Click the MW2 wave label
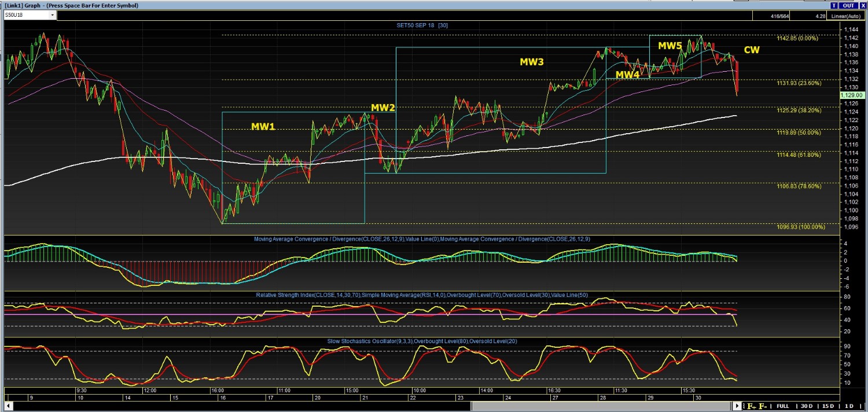 (x=383, y=108)
